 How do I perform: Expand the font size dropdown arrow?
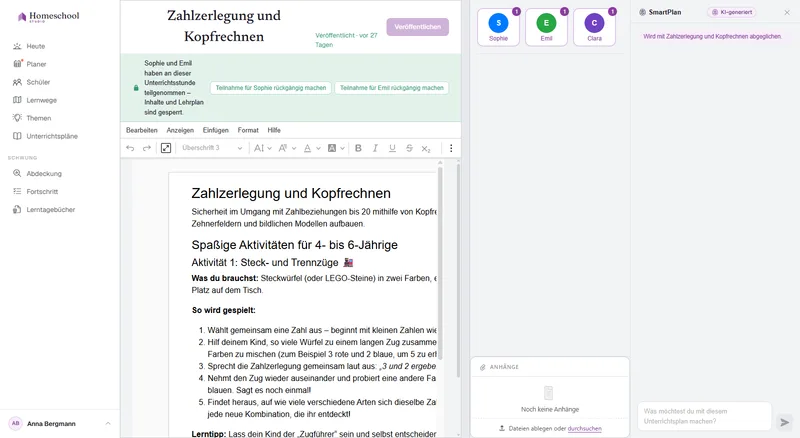(x=269, y=149)
